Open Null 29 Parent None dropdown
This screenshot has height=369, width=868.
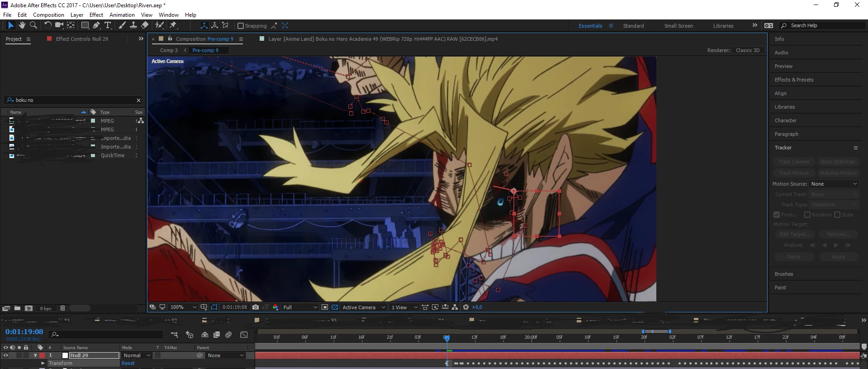tap(226, 355)
